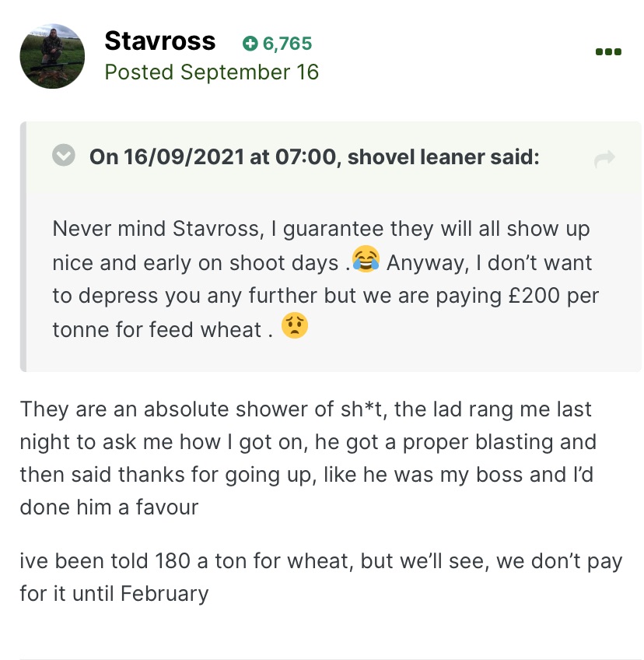Open the Stavross username link
The height and width of the screenshot is (660, 644).
pos(160,40)
